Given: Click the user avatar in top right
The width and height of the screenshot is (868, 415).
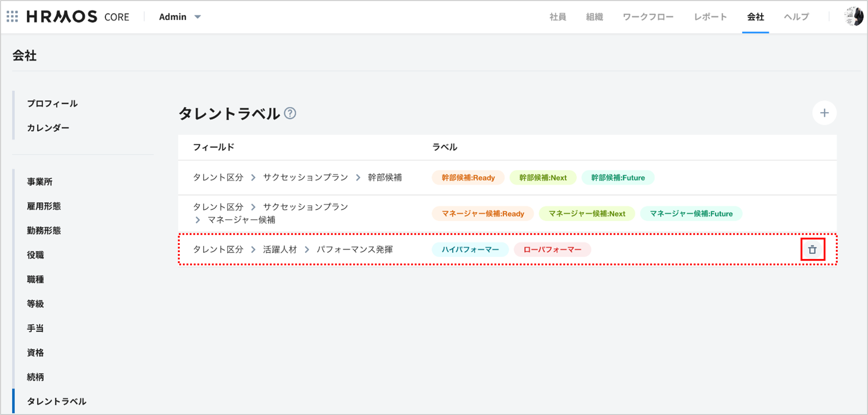Looking at the screenshot, I should (854, 16).
